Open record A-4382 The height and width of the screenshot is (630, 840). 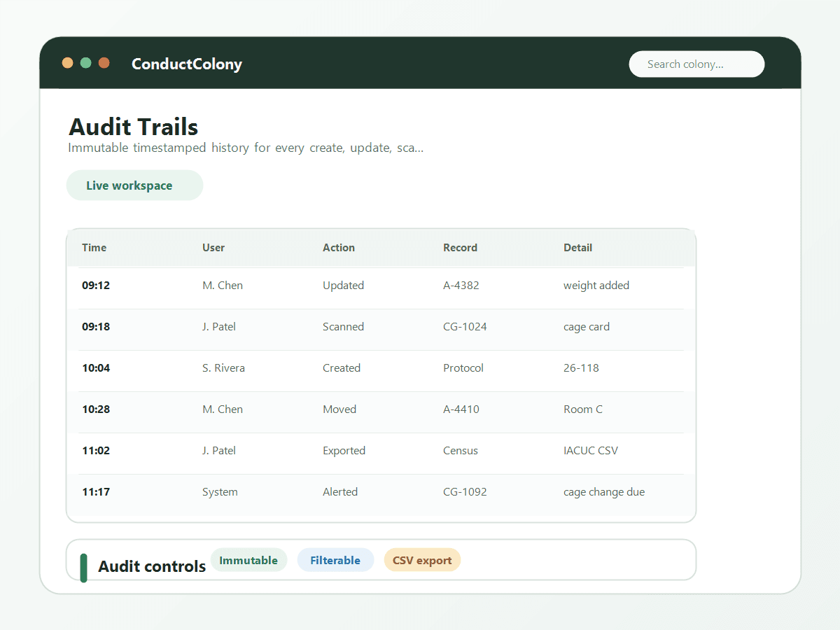coord(461,286)
